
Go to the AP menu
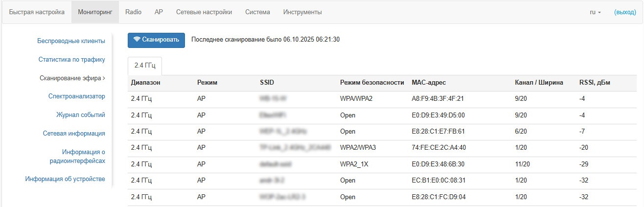tap(159, 12)
